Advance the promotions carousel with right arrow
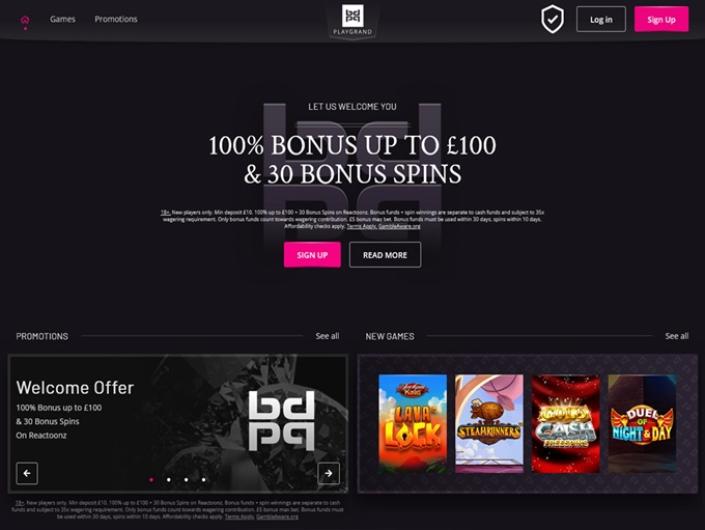 (x=329, y=473)
